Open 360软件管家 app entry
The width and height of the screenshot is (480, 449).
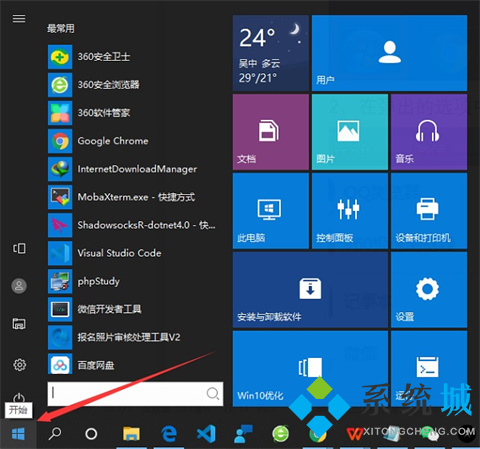click(x=133, y=113)
